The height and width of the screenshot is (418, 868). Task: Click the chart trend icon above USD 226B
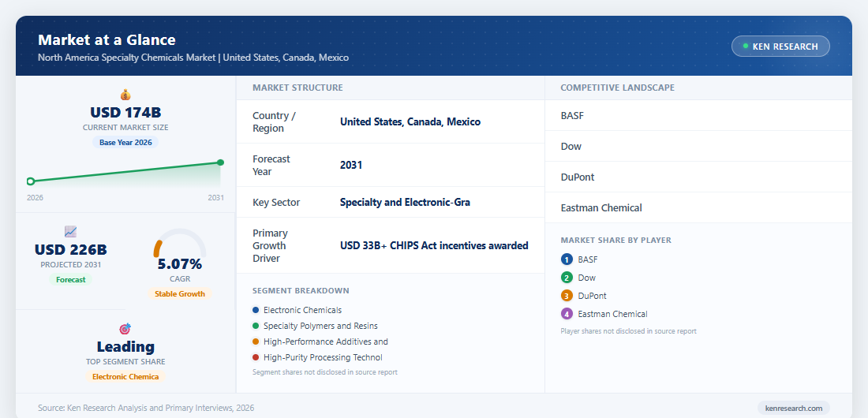[x=70, y=231]
